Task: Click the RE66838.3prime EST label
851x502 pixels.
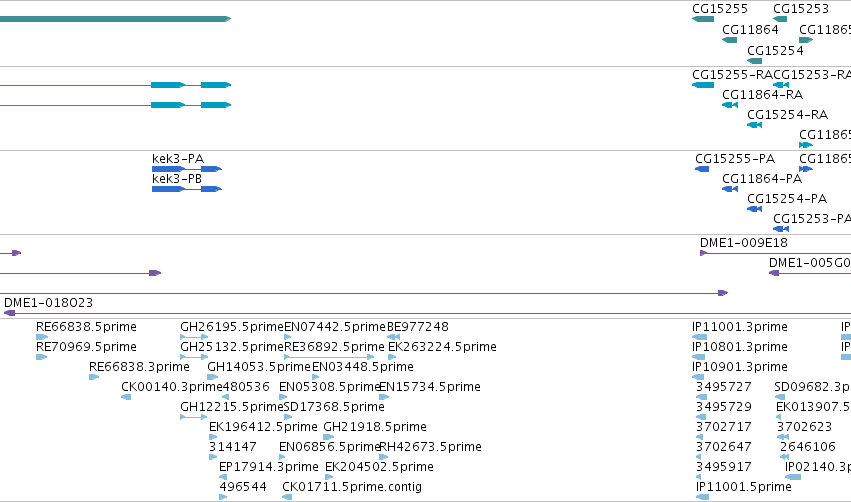Action: (x=139, y=367)
